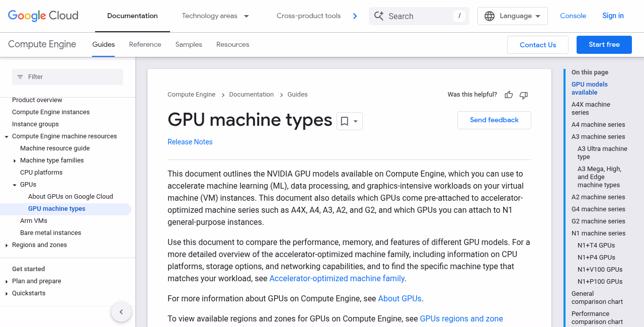Screen dimensions: 644x327
Task: Select the Documentation tab
Action: pyautogui.click(x=132, y=16)
